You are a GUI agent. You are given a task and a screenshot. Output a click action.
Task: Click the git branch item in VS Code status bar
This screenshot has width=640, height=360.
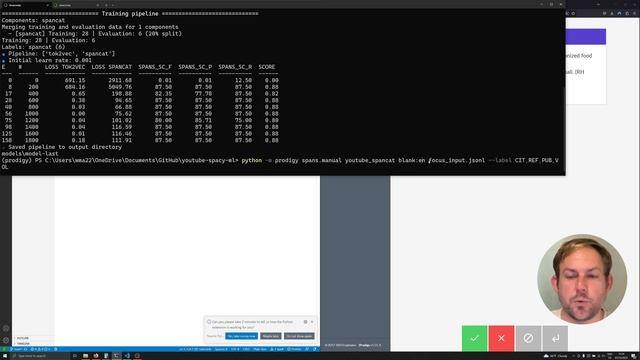17,349
